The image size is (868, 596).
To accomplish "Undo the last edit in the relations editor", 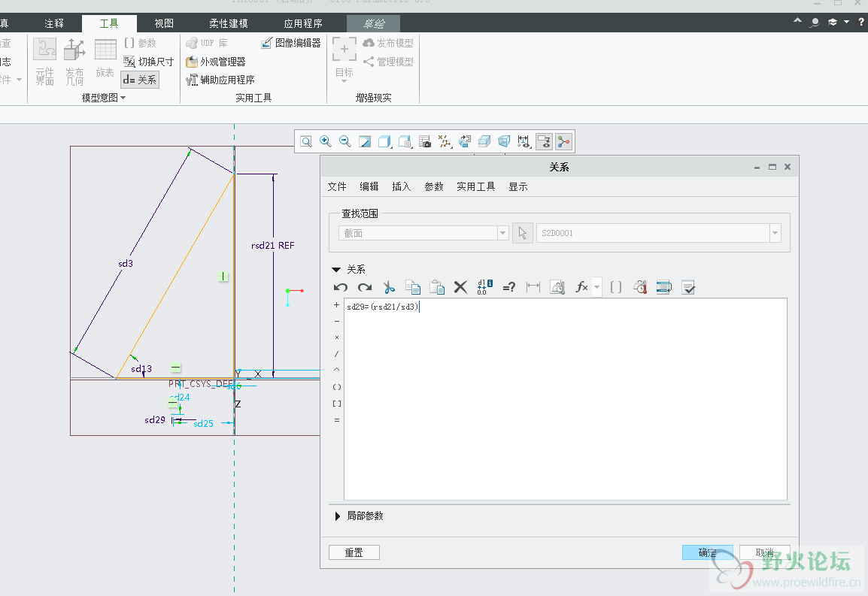I will (341, 287).
